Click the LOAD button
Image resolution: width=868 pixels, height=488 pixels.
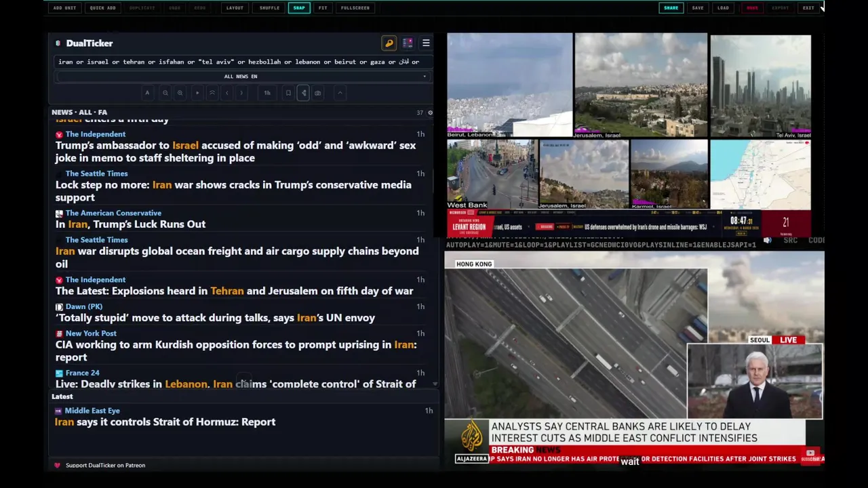click(x=724, y=8)
